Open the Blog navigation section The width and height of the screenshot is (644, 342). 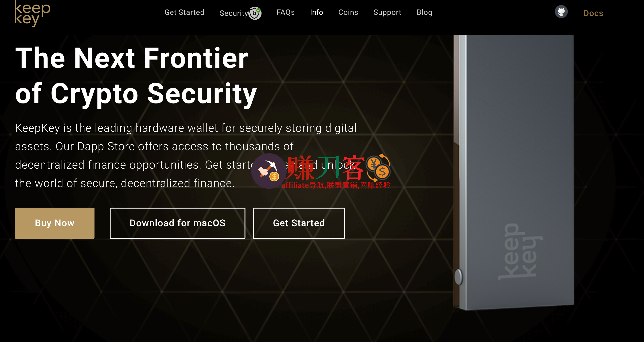424,12
